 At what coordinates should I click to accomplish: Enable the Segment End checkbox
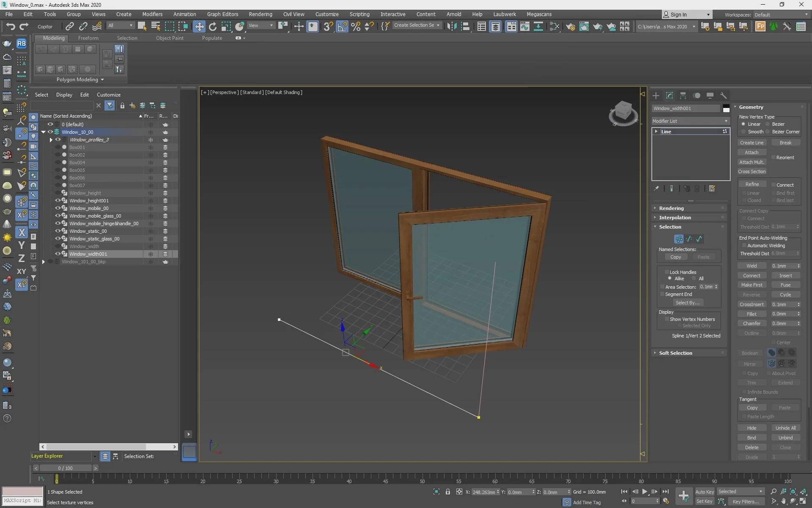[662, 294]
